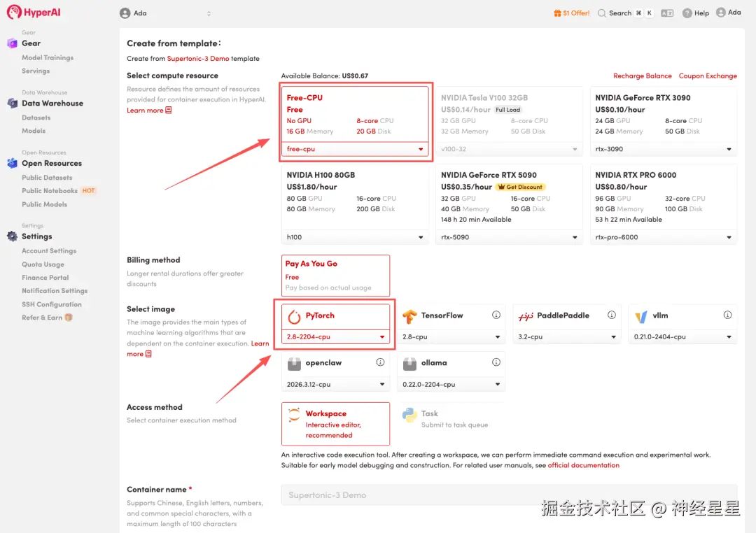The height and width of the screenshot is (533, 756).
Task: Expand the rtx-5090 dropdown
Action: (509, 237)
